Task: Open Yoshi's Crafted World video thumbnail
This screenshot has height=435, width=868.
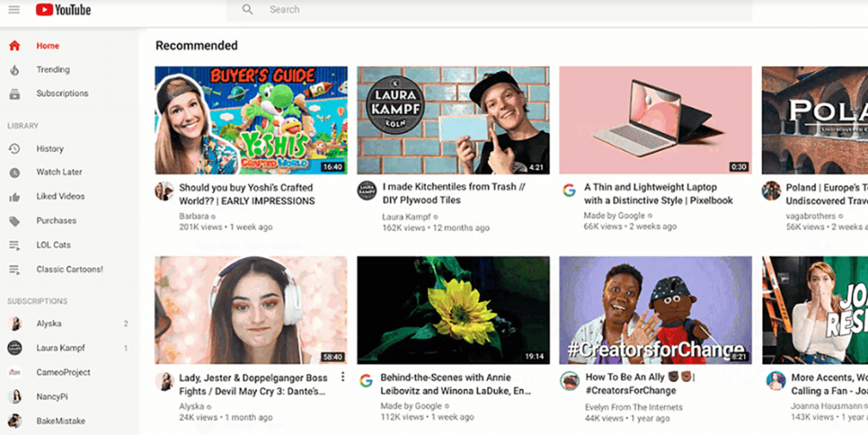Action: pos(251,120)
